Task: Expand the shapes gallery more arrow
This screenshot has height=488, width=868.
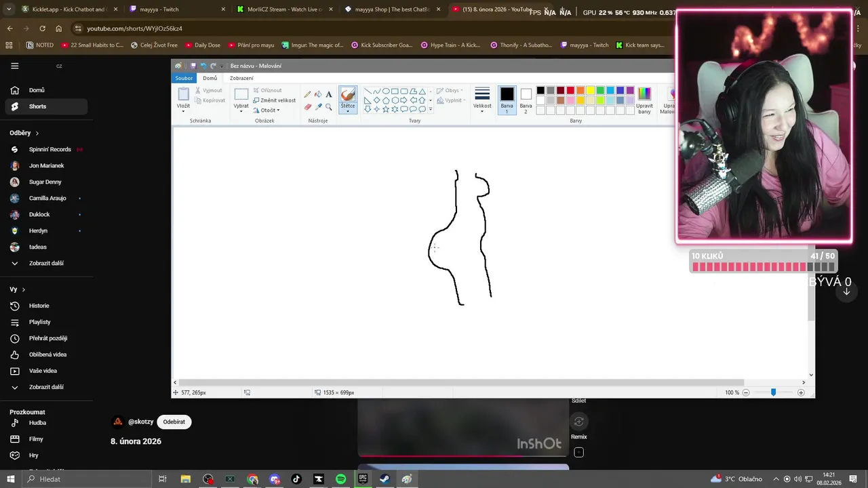Action: click(430, 109)
